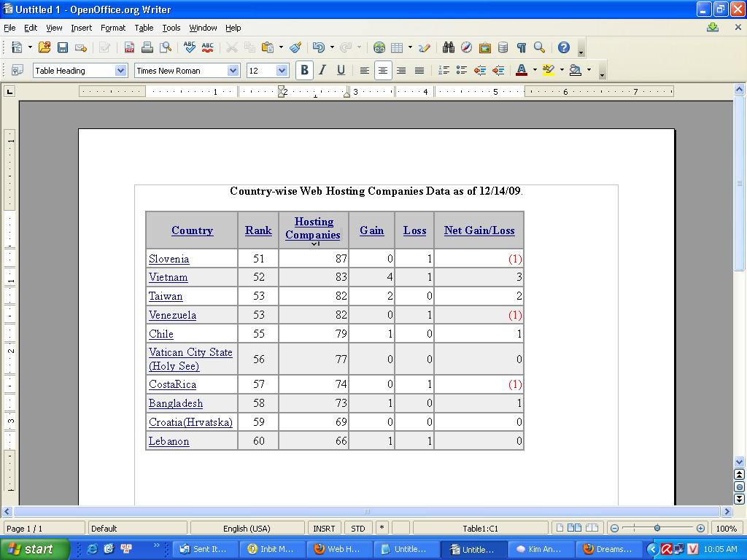Click the Paste clipboard icon

[268, 47]
